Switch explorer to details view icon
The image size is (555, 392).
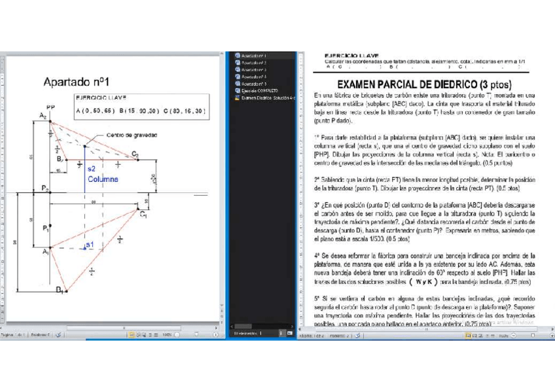(281, 333)
